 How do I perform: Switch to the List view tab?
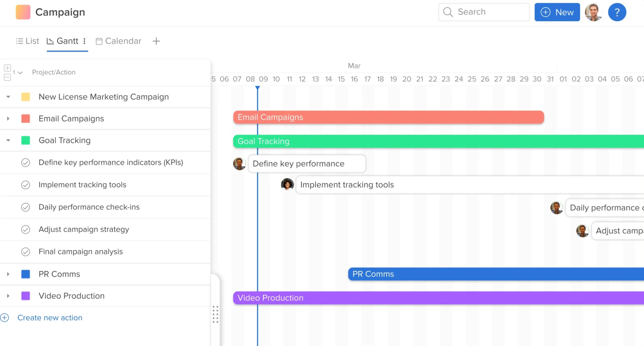(28, 41)
